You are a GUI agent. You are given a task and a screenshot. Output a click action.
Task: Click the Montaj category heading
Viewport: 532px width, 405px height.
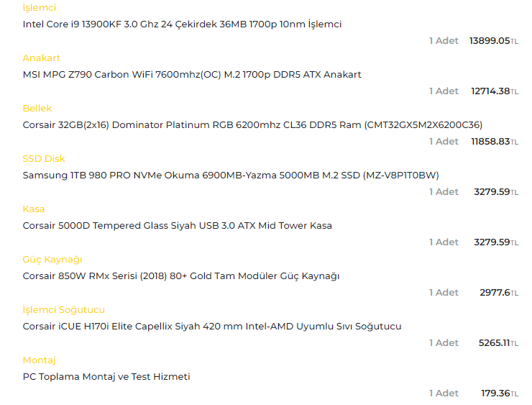pos(39,360)
